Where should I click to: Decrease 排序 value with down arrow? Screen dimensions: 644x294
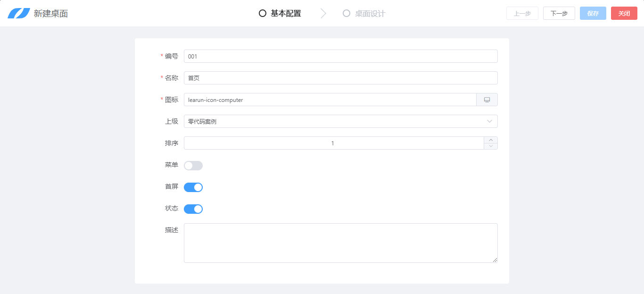tap(491, 146)
